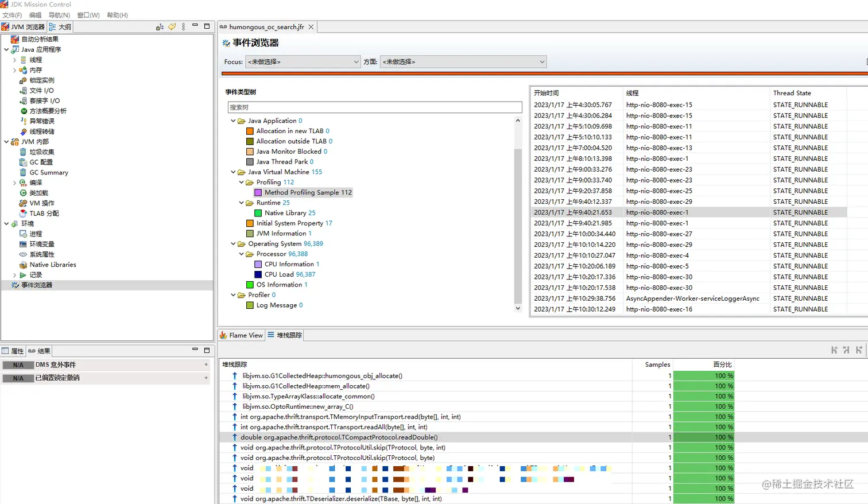This screenshot has height=504, width=868.
Task: Select the 套接字 I/O icon
Action: (x=23, y=100)
